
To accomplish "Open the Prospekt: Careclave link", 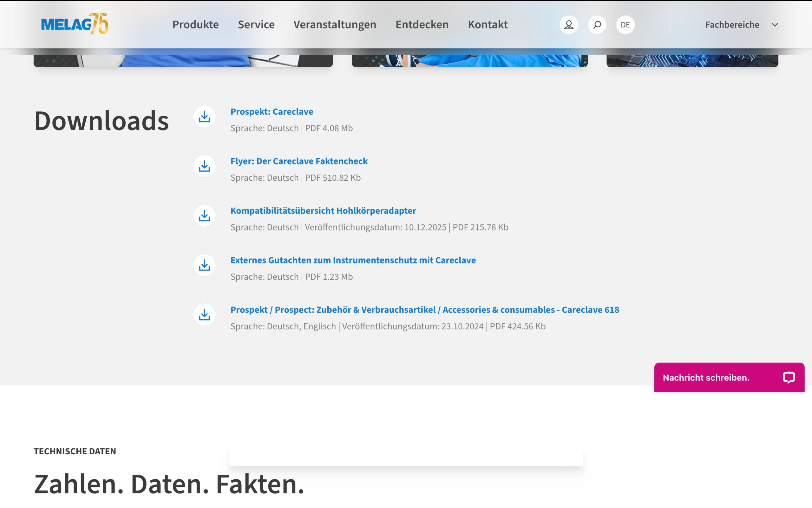I will pyautogui.click(x=272, y=111).
